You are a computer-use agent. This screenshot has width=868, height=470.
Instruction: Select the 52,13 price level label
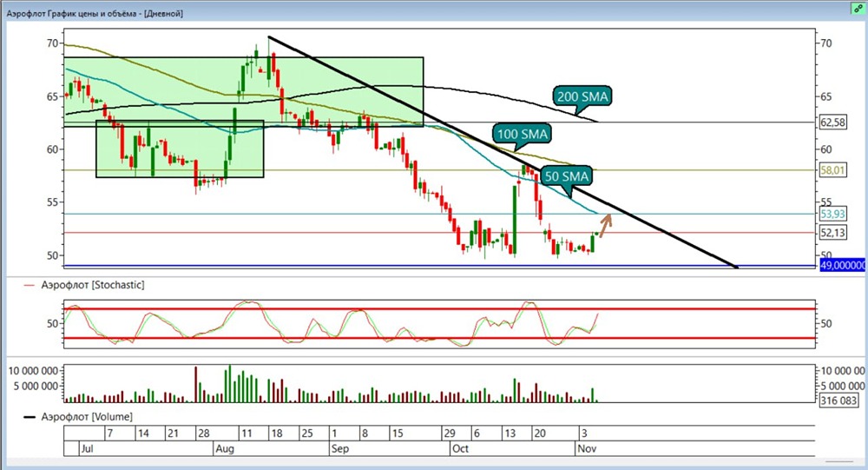point(832,233)
